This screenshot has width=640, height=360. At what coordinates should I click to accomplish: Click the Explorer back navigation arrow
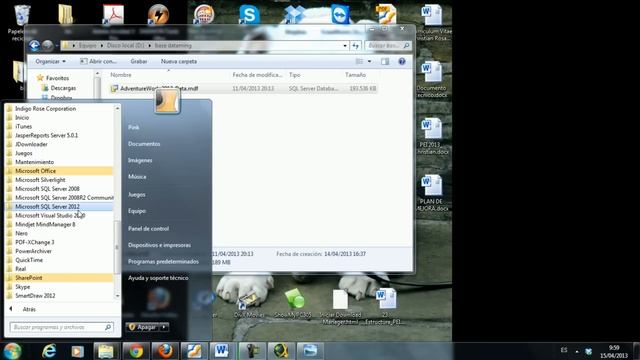coord(34,46)
